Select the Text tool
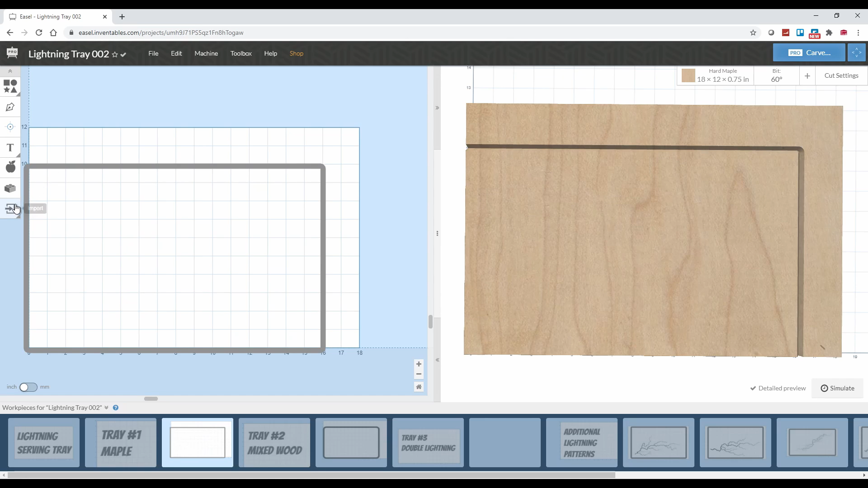 pos(10,148)
